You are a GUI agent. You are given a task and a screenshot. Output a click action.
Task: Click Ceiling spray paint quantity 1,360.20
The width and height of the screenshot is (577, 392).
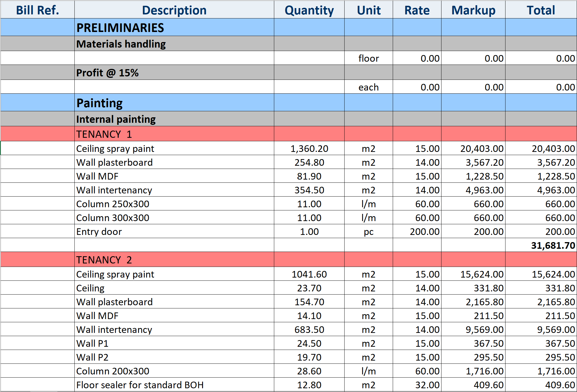(309, 148)
